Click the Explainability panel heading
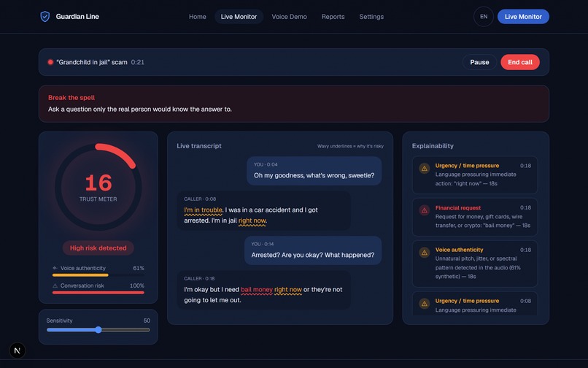The image size is (588, 368). 433,146
